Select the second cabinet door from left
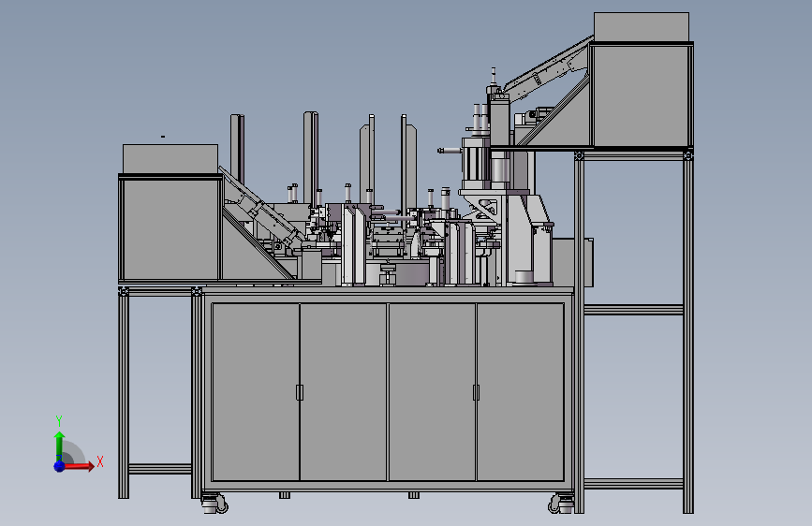This screenshot has width=812, height=526. point(344,392)
